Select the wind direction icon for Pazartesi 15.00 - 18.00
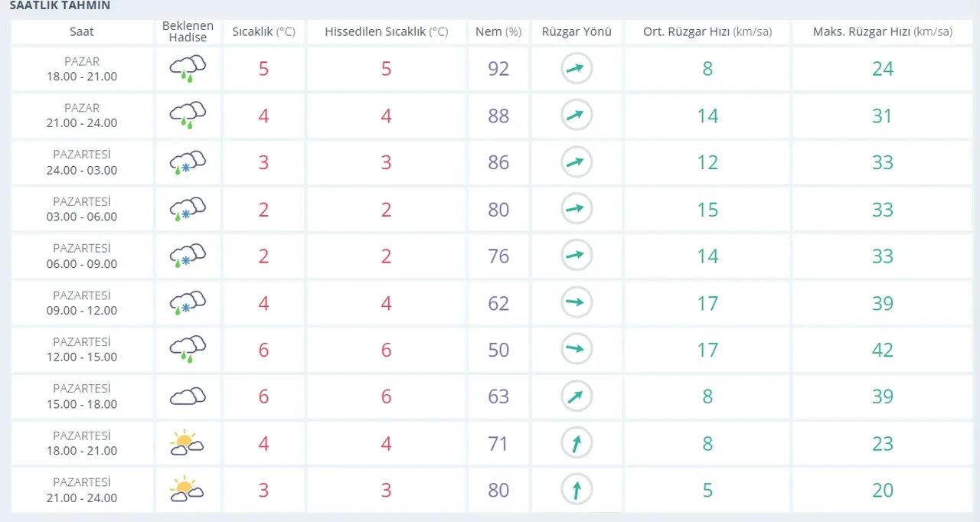 click(x=576, y=396)
